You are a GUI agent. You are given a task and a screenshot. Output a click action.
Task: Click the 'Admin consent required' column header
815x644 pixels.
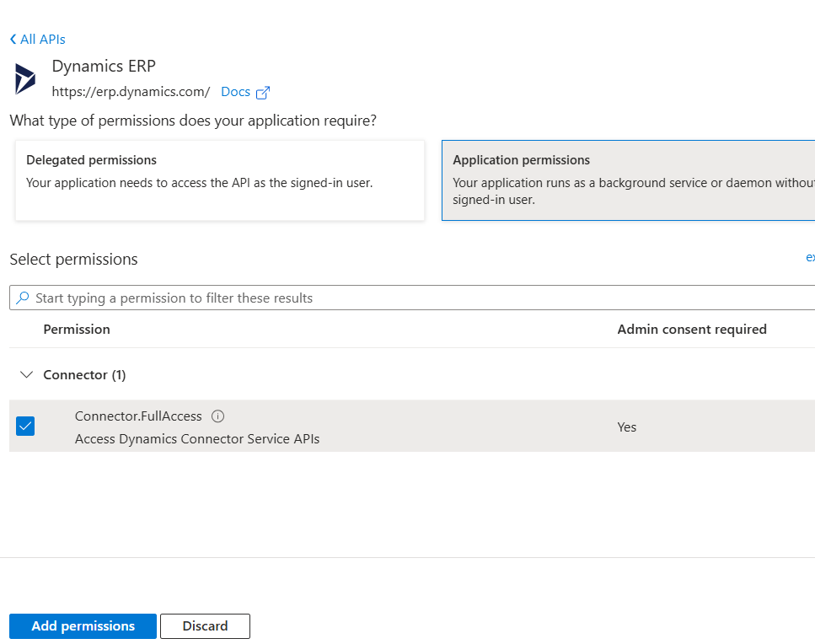click(692, 330)
